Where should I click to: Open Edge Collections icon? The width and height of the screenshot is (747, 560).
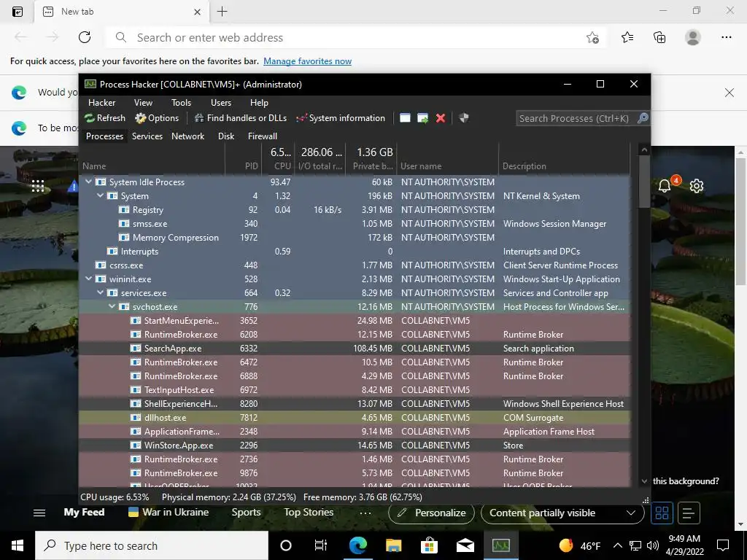[659, 37]
